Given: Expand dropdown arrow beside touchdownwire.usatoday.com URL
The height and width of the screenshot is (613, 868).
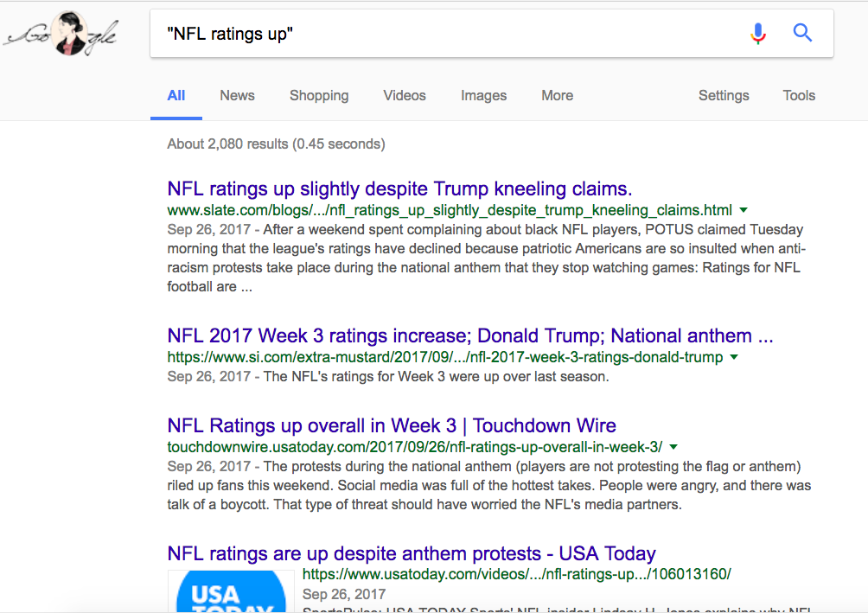Looking at the screenshot, I should 673,447.
